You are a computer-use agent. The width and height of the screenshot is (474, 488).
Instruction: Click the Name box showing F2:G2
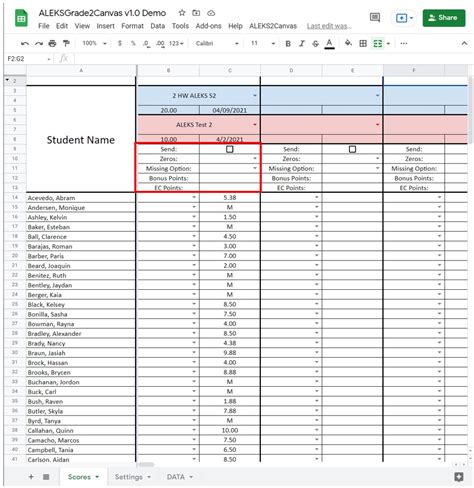29,59
